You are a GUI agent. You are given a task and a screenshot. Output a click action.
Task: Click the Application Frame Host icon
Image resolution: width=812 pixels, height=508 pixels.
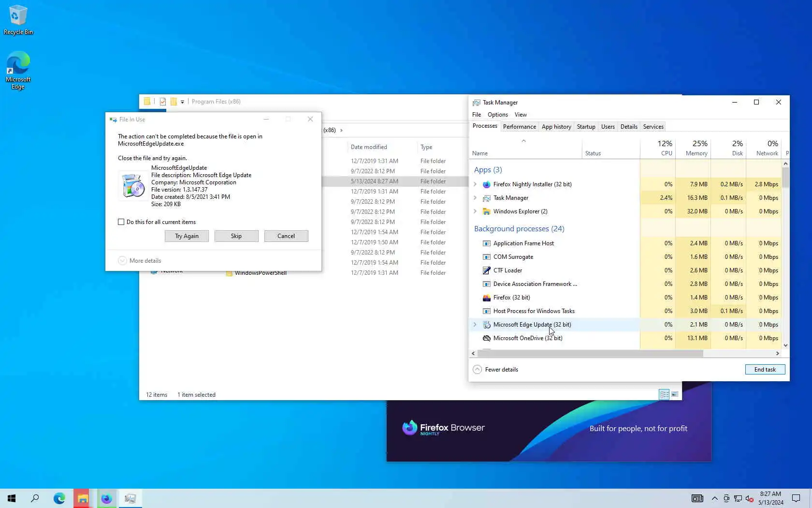click(487, 243)
